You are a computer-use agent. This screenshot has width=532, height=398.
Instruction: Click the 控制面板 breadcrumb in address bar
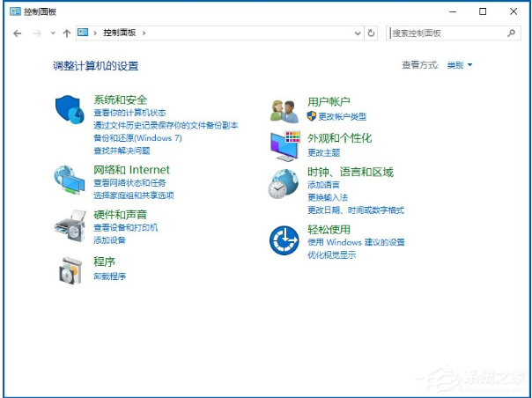(120, 33)
